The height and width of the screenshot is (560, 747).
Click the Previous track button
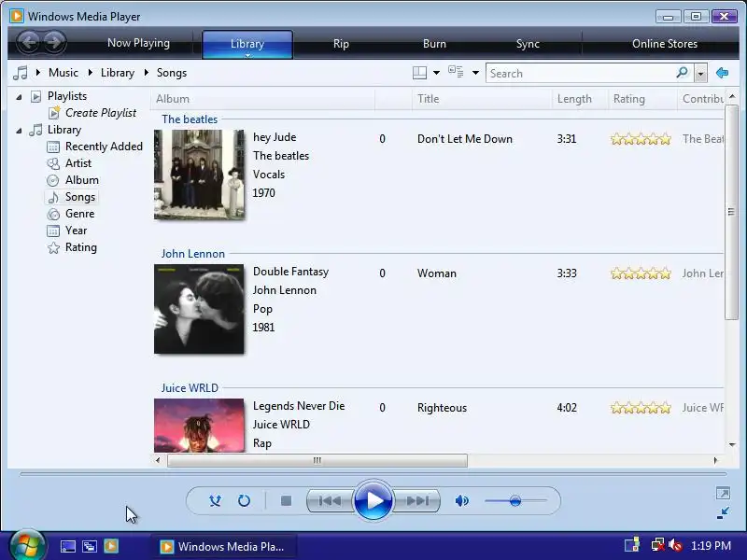pos(330,501)
